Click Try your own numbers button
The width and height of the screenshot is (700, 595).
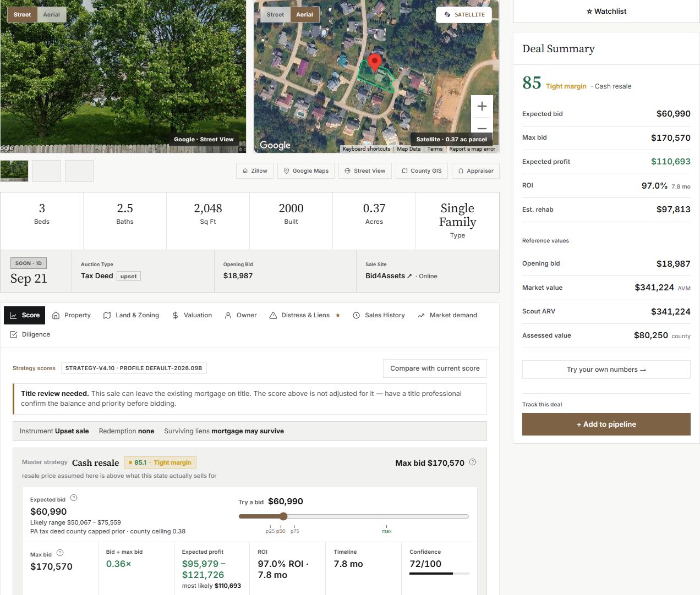pos(606,370)
